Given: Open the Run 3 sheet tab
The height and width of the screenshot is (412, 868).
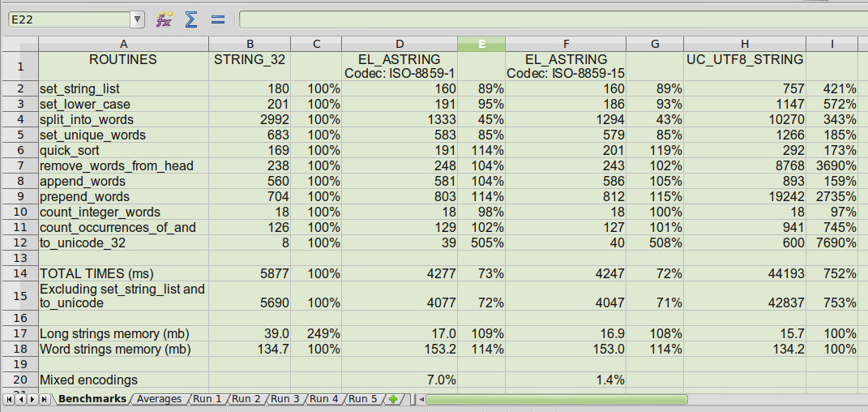Looking at the screenshot, I should point(285,399).
